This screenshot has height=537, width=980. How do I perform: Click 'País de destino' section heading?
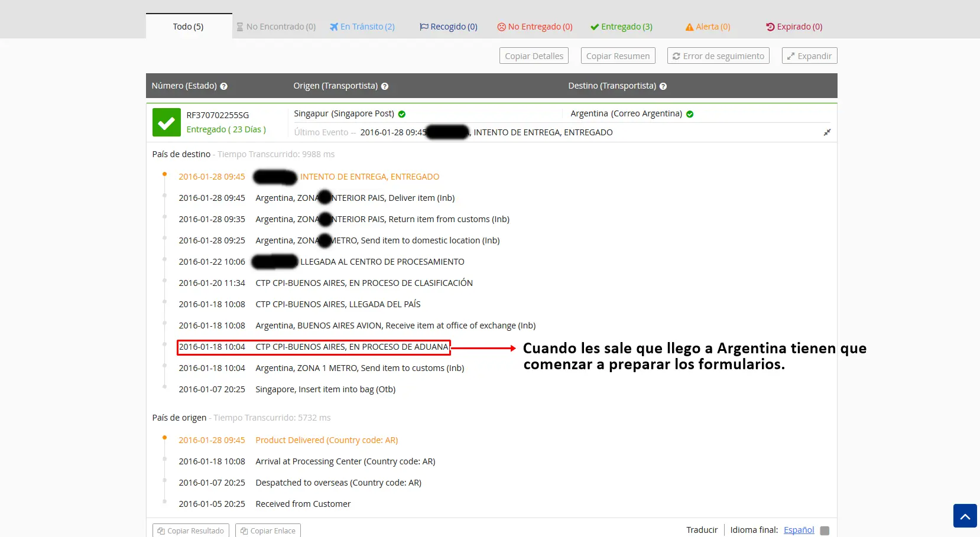pyautogui.click(x=181, y=154)
